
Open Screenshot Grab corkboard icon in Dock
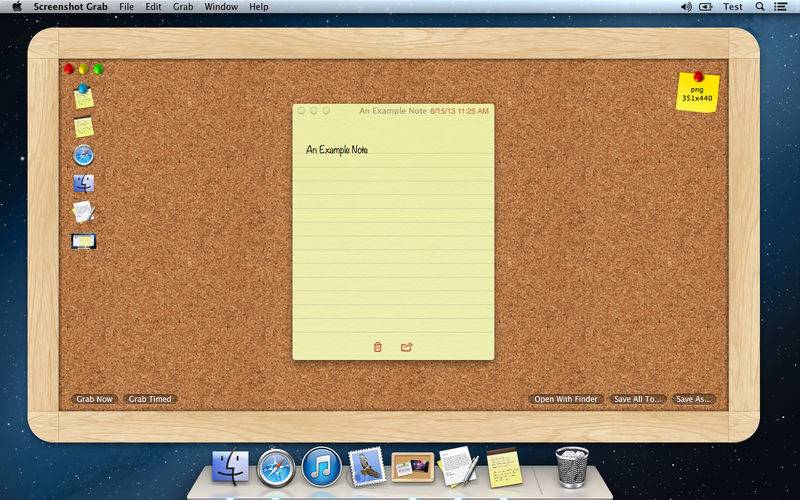click(412, 467)
